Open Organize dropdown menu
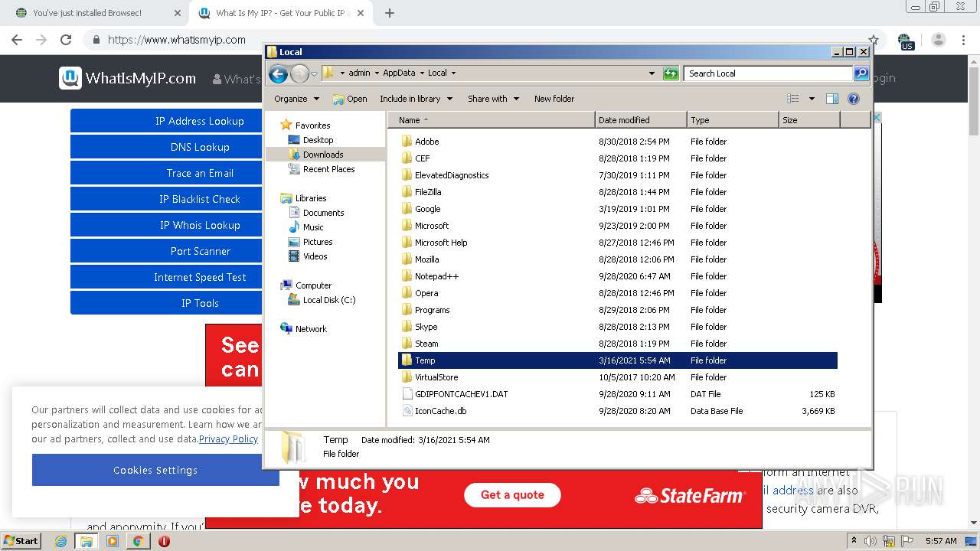 coord(296,99)
